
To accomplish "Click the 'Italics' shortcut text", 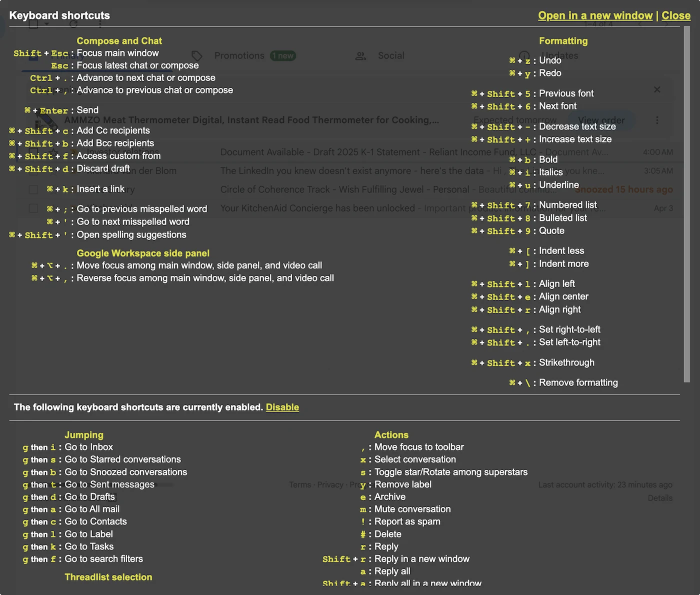I will click(x=550, y=172).
